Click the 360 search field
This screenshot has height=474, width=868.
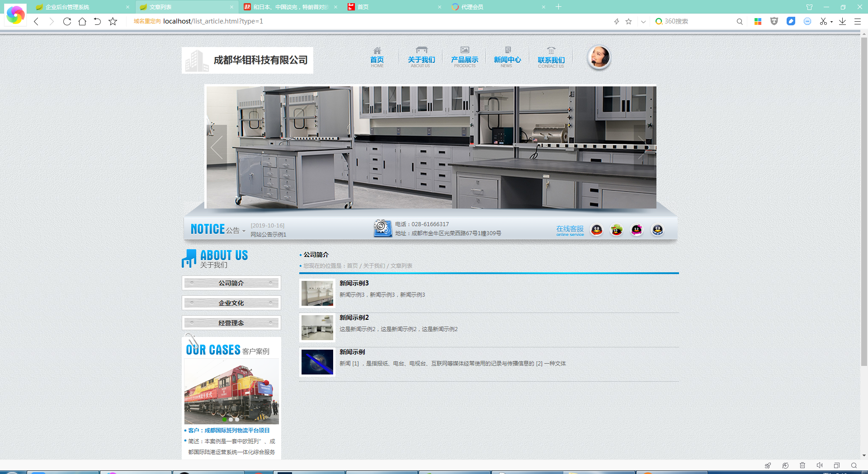click(x=694, y=21)
